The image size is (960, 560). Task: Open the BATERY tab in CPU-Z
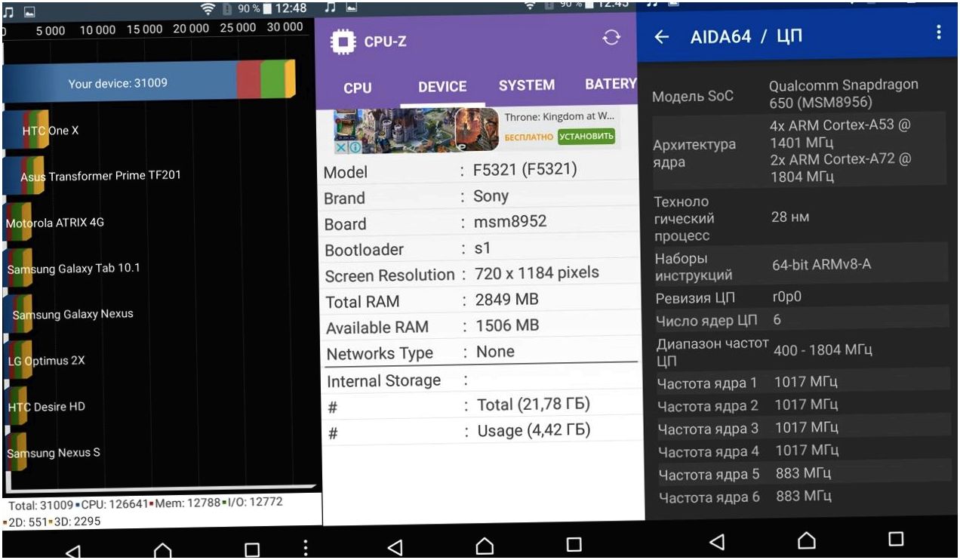click(x=611, y=84)
